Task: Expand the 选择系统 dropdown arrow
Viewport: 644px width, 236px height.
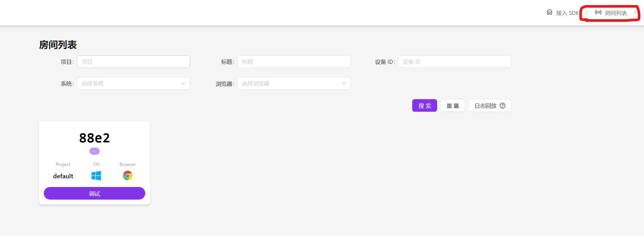Action: 183,84
